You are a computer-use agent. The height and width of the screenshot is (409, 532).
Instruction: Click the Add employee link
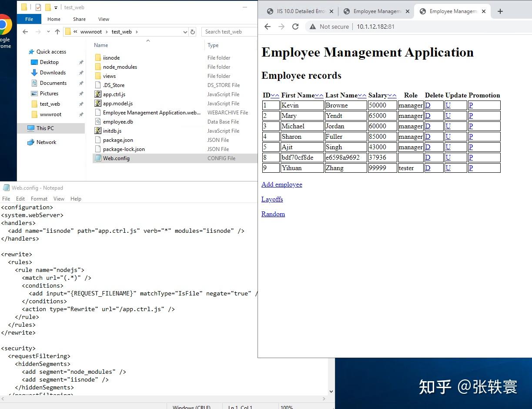pos(281,184)
